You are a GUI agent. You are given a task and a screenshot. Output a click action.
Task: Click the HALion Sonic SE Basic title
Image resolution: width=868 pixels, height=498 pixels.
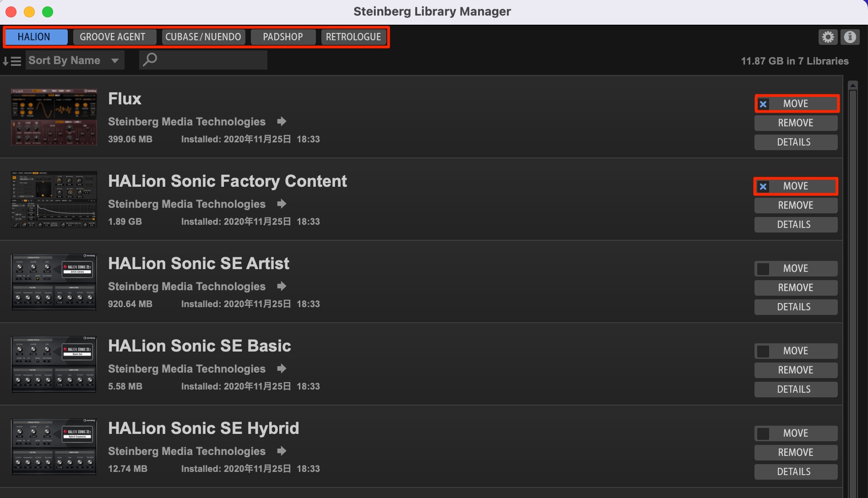(200, 346)
